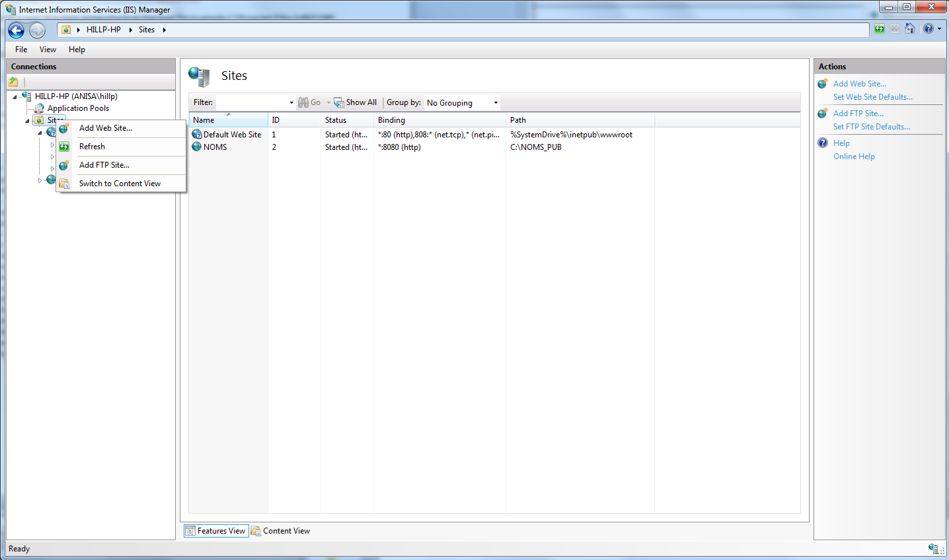
Task: Click the Add Web Site globe icon in Actions
Action: pos(823,84)
